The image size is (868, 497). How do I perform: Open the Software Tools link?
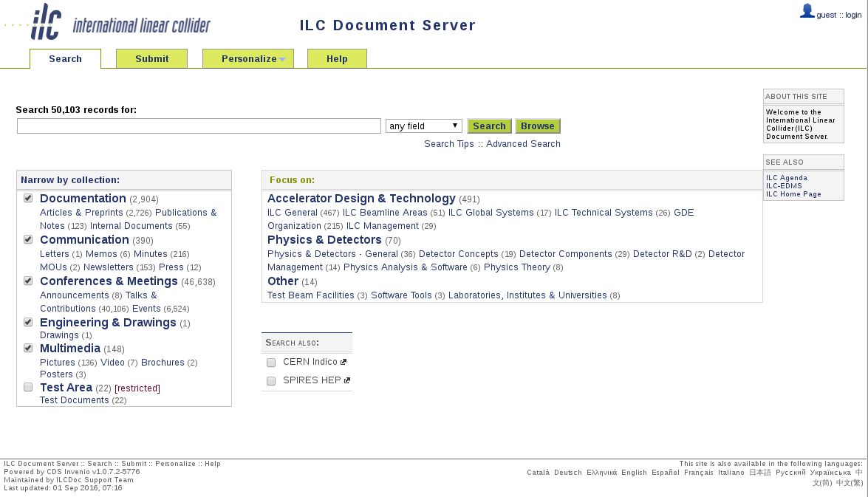[x=401, y=295]
